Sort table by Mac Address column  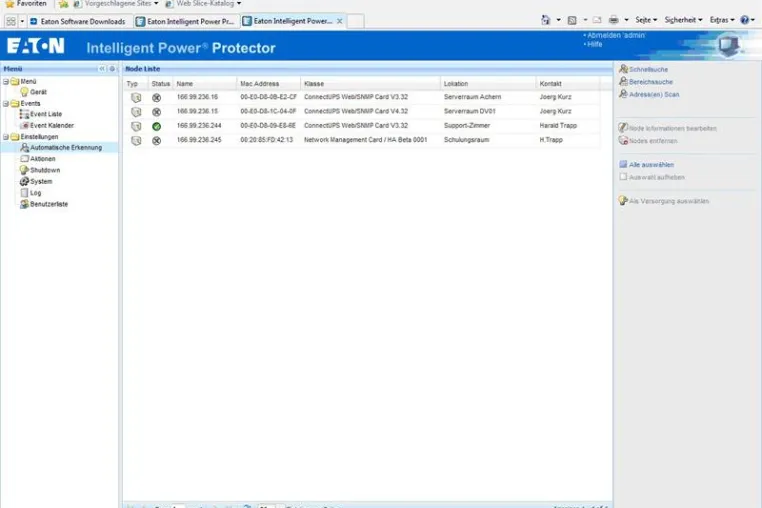click(269, 84)
